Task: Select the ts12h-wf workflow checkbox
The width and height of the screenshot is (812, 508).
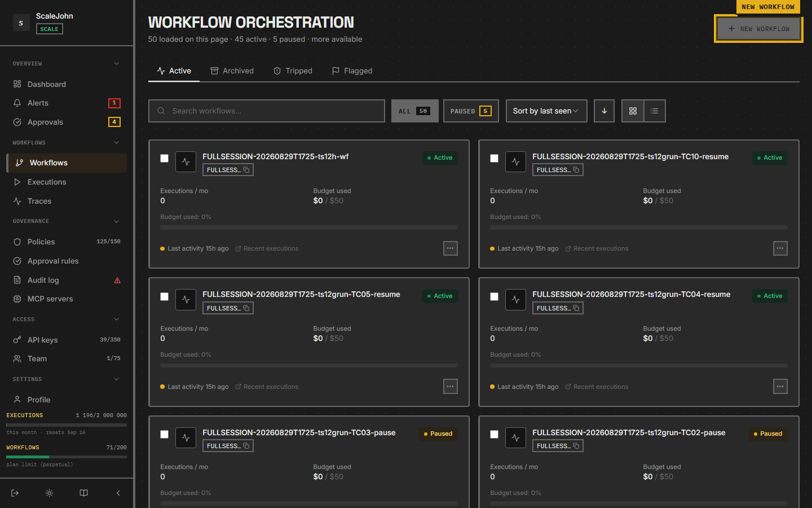Action: coord(164,159)
